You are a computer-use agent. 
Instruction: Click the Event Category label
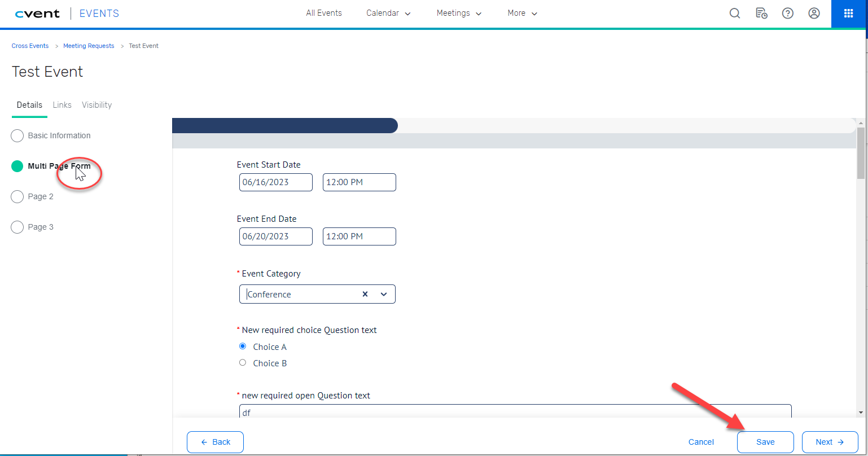pos(271,274)
